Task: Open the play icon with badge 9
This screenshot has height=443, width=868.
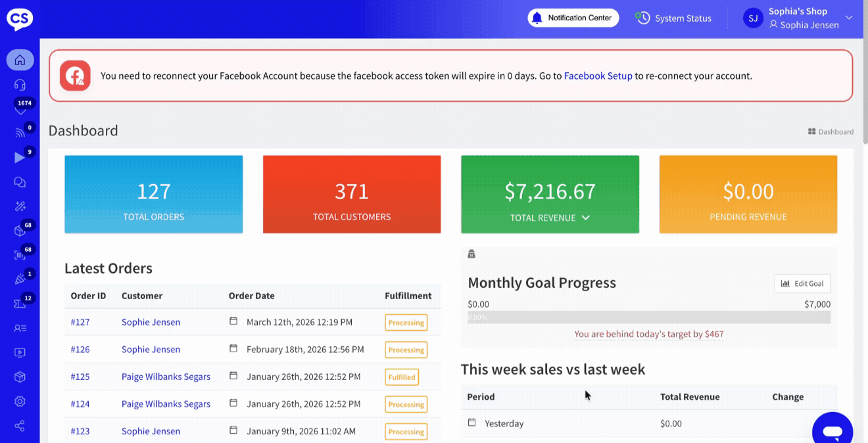Action: pyautogui.click(x=20, y=158)
